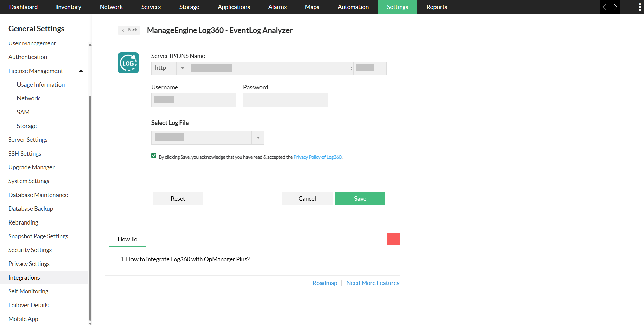
Task: Open Upgrade Manager in sidebar
Action: point(32,167)
